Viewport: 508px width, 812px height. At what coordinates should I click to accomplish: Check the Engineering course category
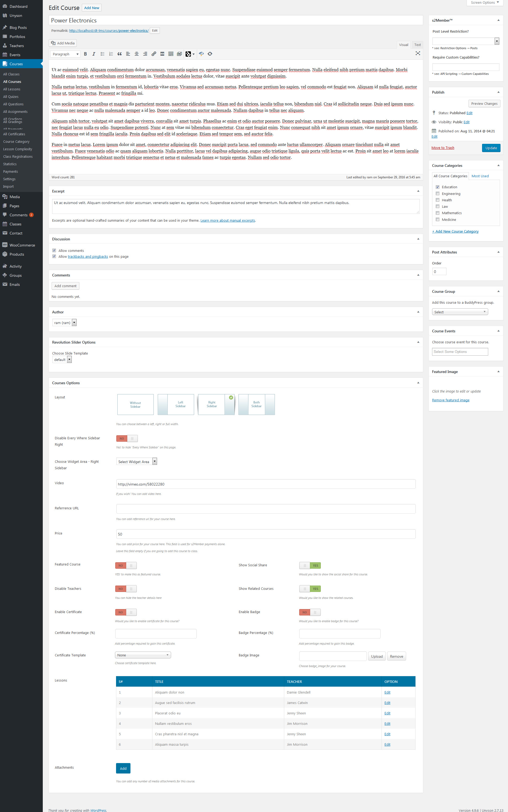(437, 194)
